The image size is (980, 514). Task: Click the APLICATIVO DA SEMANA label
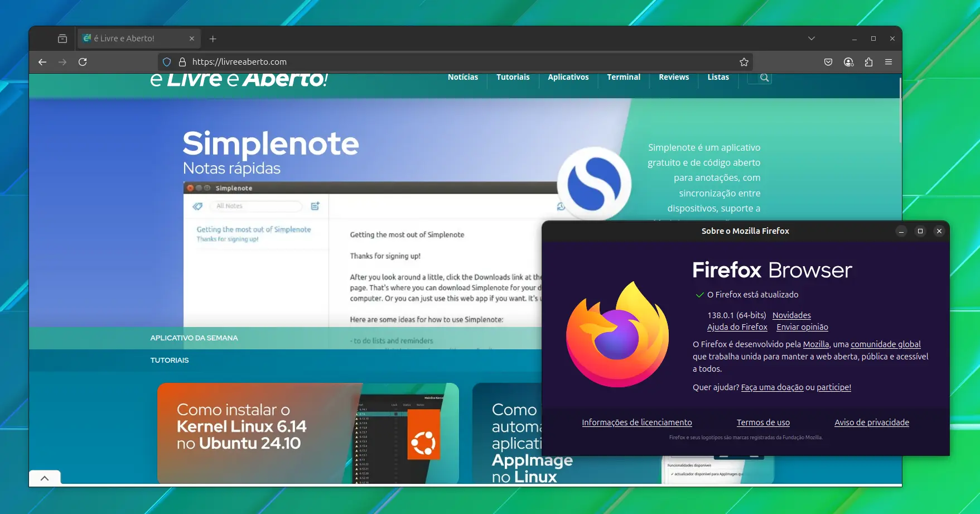click(x=194, y=338)
